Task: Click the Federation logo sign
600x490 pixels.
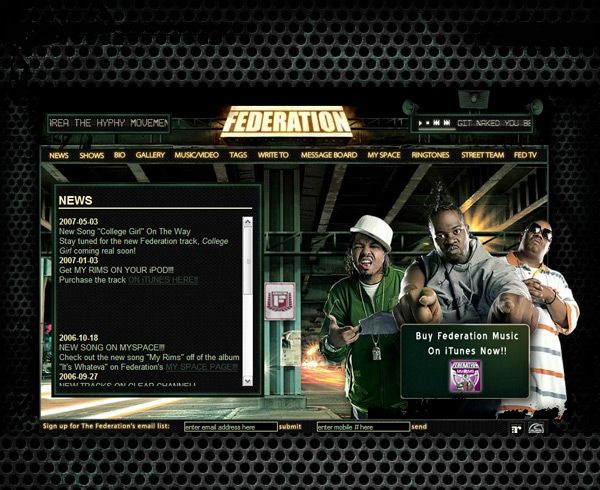Action: (286, 122)
